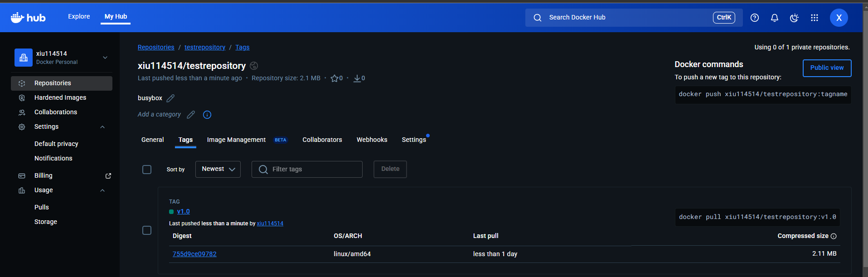The height and width of the screenshot is (277, 868).
Task: Open Notifications settings in sidebar
Action: [53, 159]
